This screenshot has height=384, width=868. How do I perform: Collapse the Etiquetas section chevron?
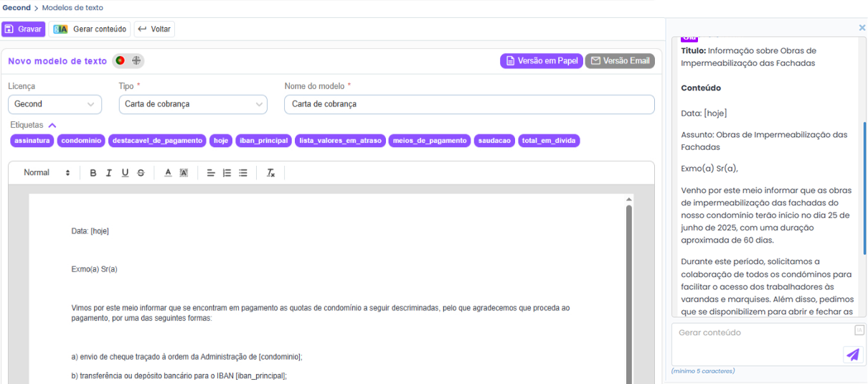pos(52,126)
